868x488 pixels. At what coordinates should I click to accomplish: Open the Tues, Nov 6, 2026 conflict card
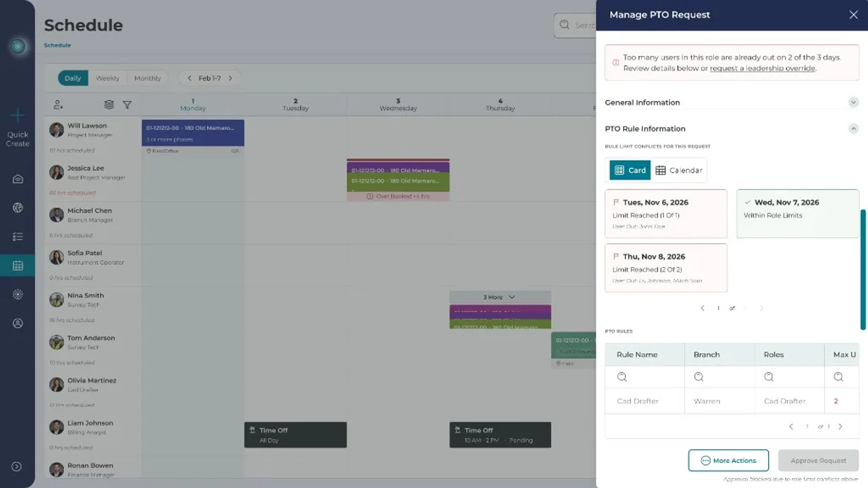pos(666,213)
